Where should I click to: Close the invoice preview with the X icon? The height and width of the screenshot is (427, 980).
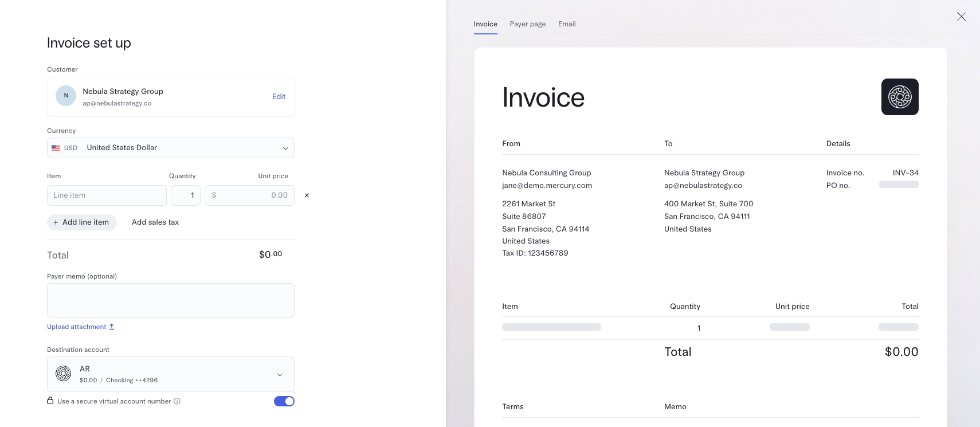pyautogui.click(x=961, y=17)
